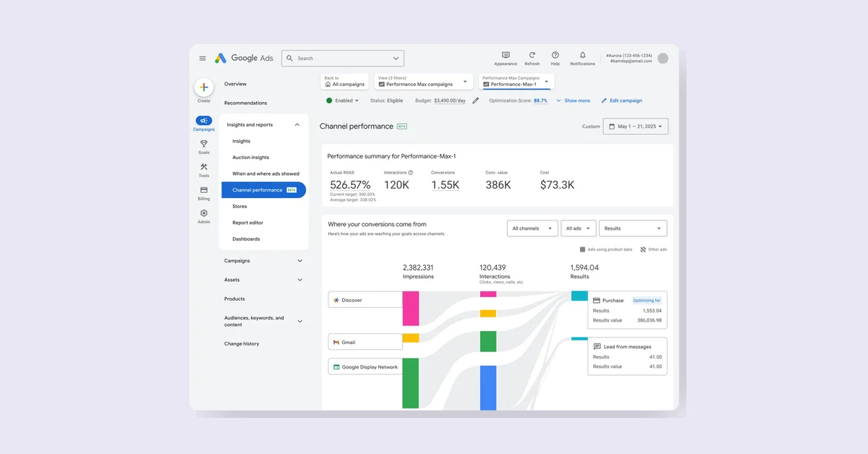Open the All channels filter dropdown

(532, 228)
